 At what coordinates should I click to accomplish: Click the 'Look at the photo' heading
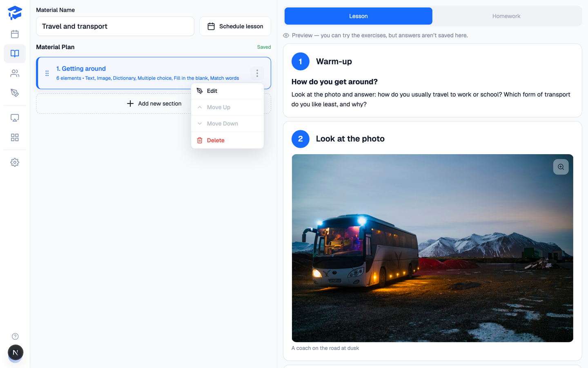tap(350, 139)
